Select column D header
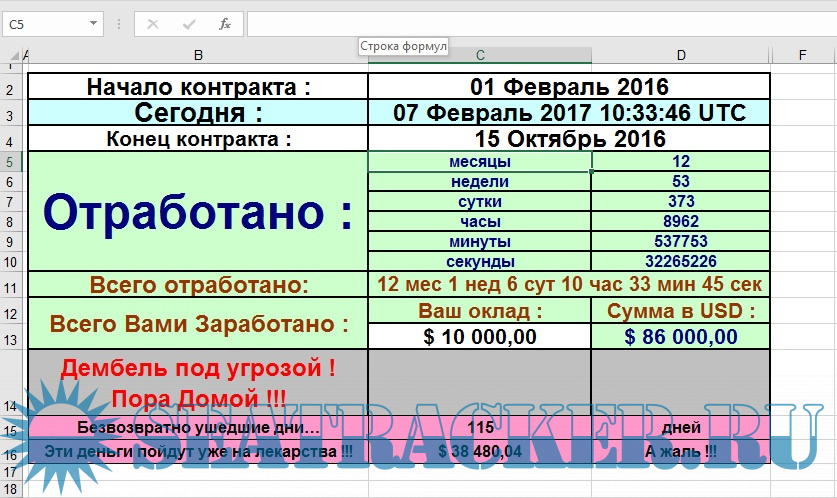 (x=680, y=54)
